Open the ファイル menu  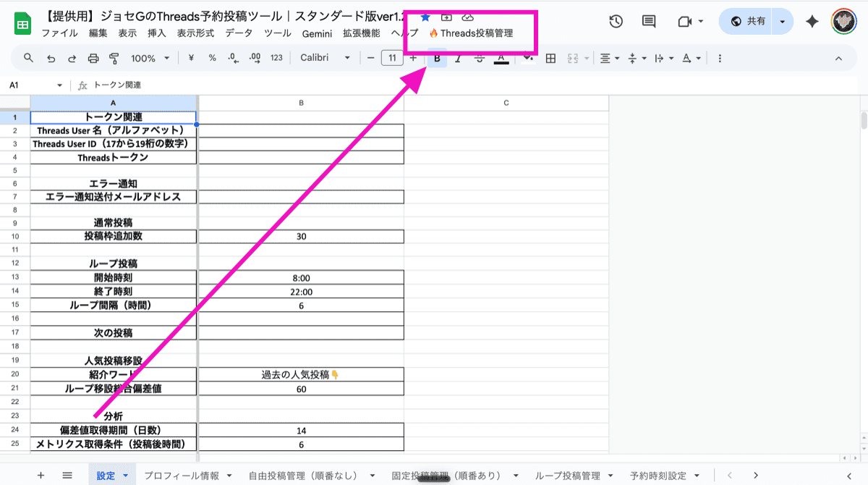tap(60, 33)
